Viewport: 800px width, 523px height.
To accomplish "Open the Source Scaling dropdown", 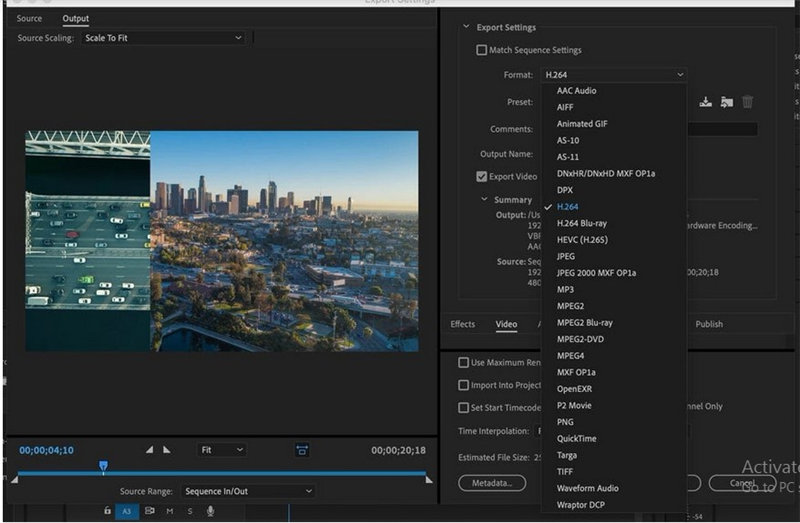I will (x=165, y=38).
